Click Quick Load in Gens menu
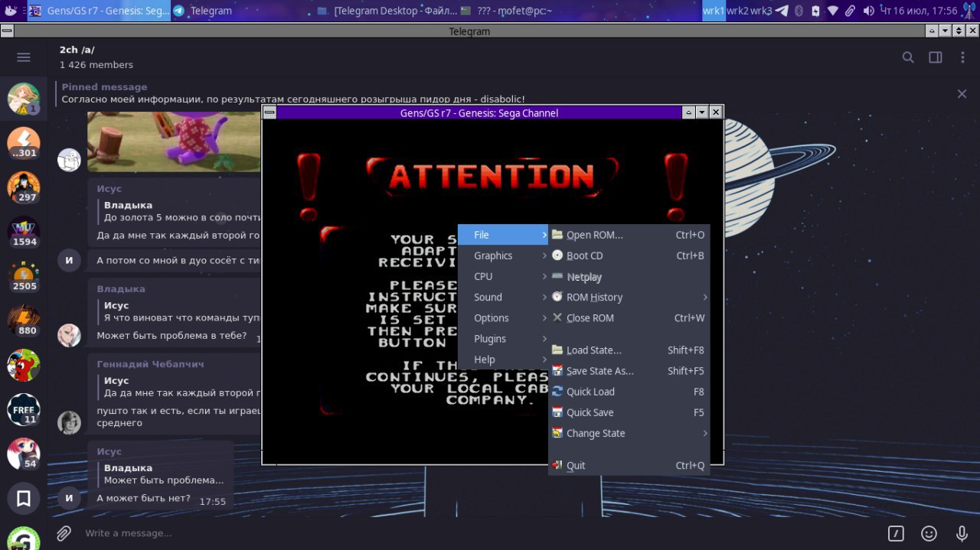The image size is (980, 550). click(629, 391)
